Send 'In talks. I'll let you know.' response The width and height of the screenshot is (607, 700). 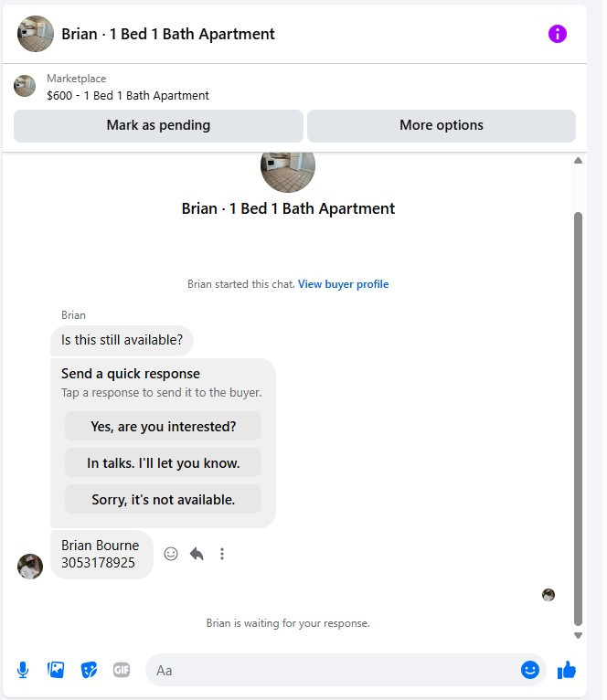pos(163,462)
